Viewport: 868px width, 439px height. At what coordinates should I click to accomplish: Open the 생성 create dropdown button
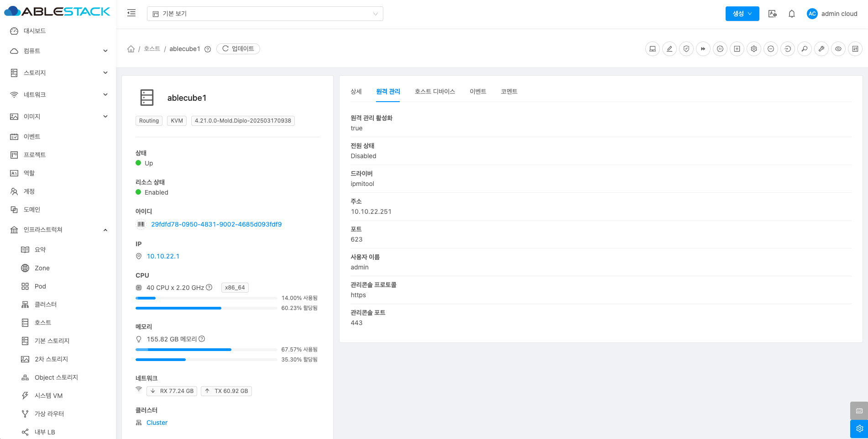[x=742, y=14]
